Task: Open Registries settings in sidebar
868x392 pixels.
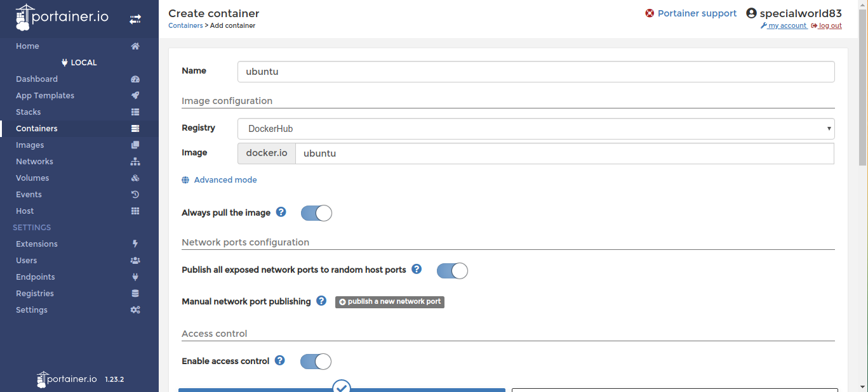Action: [35, 294]
